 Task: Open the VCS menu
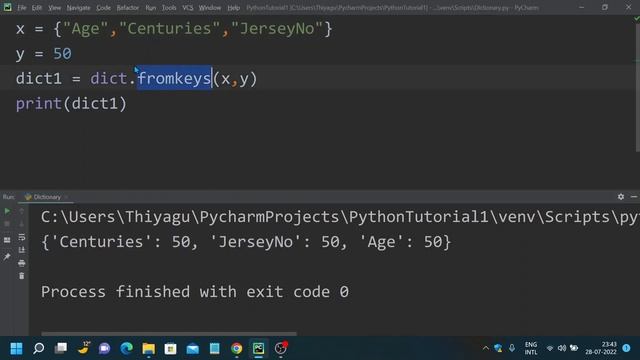tap(188, 8)
